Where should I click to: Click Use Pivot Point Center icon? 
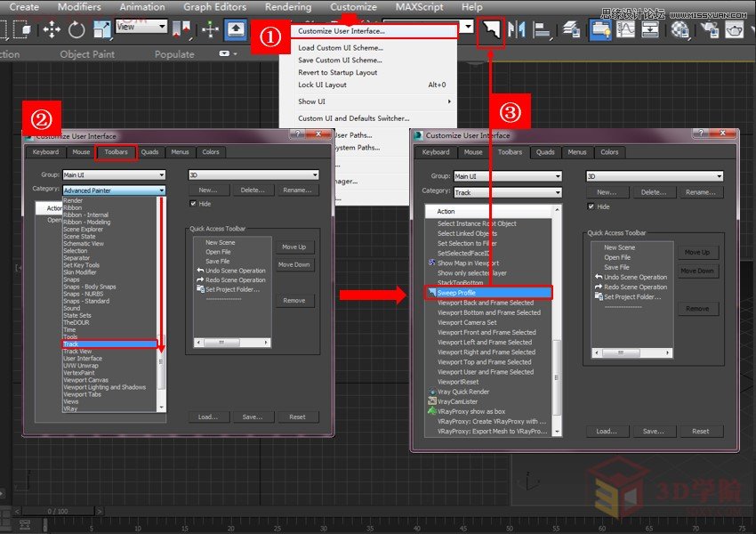coord(181,30)
